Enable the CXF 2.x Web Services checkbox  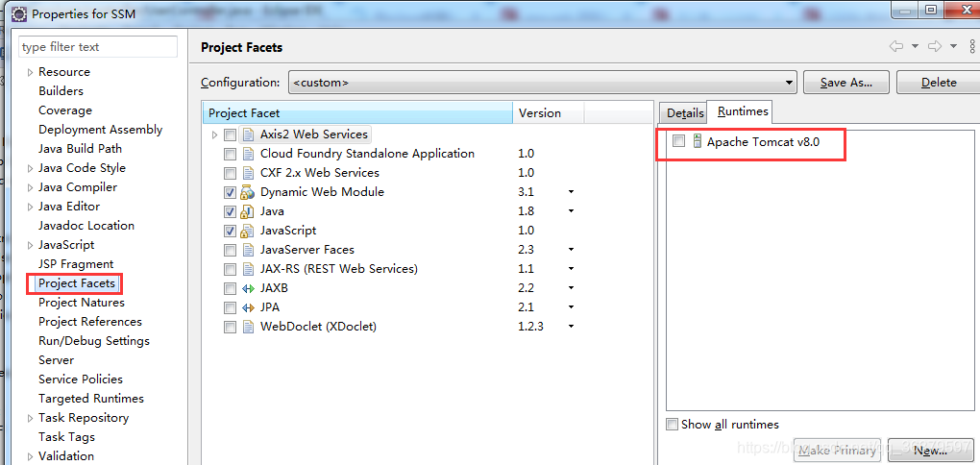tap(231, 173)
